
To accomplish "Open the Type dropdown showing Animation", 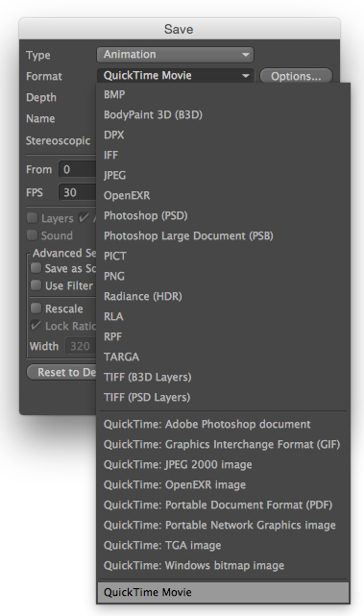I will (x=175, y=55).
